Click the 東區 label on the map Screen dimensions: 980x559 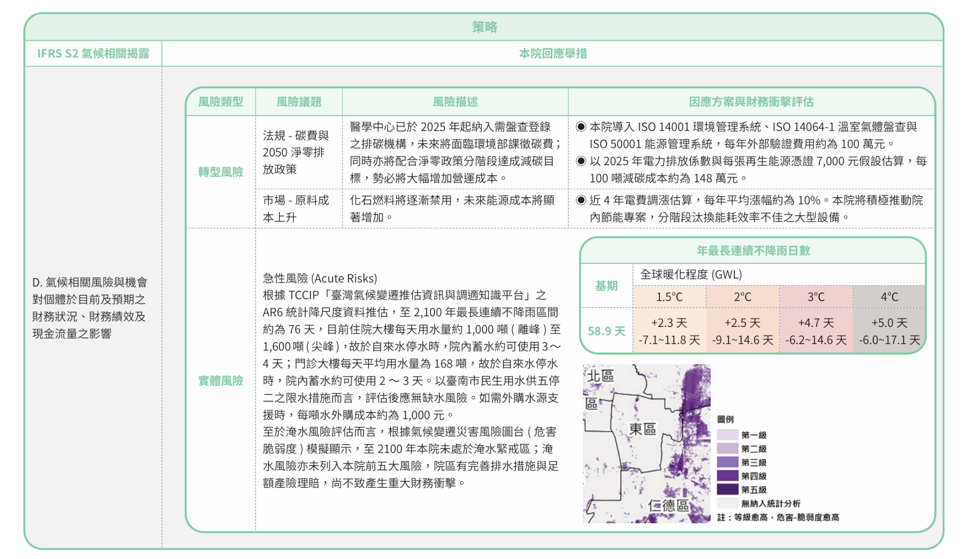pos(642,428)
